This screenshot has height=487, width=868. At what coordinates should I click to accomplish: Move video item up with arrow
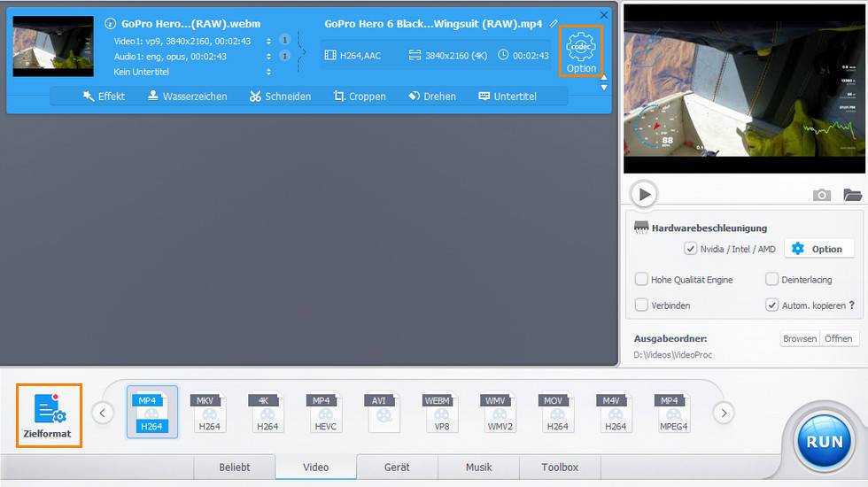point(604,78)
